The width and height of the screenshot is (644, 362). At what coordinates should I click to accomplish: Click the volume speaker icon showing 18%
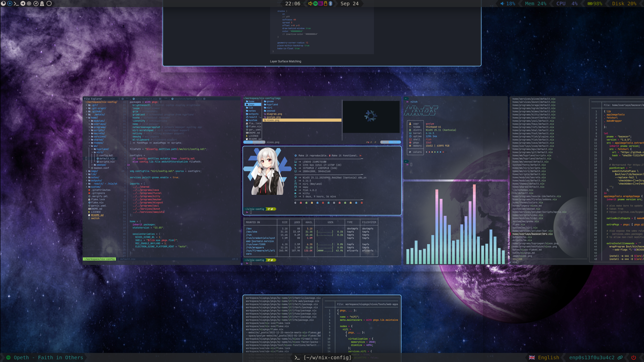point(502,4)
